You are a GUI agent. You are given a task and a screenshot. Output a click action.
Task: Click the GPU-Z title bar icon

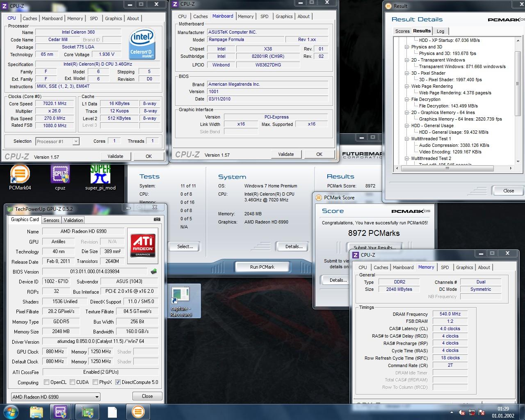(10, 209)
